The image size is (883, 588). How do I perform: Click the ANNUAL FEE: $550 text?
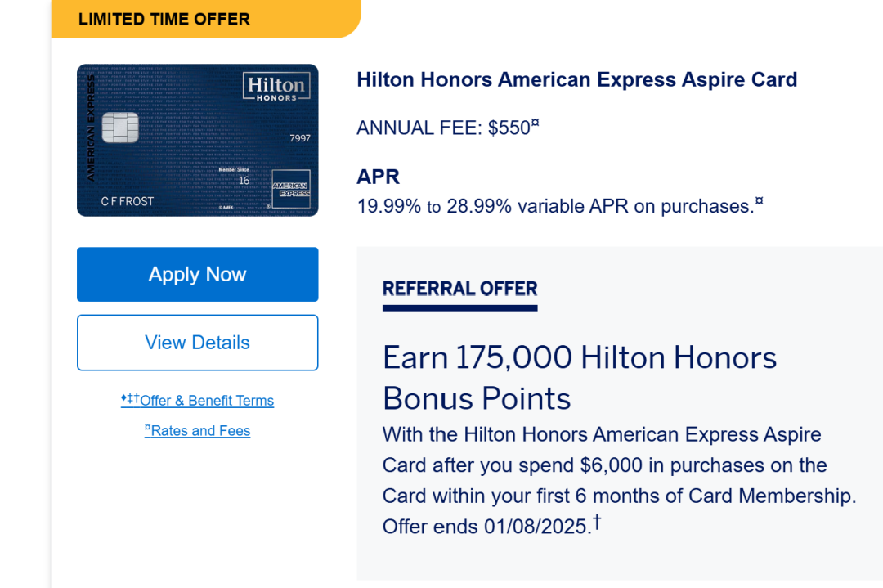(444, 128)
